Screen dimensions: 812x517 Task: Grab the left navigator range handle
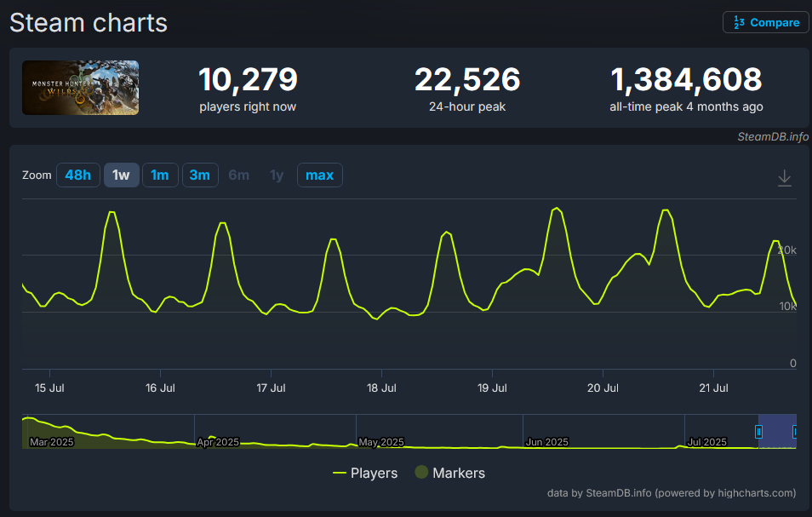tap(758, 432)
